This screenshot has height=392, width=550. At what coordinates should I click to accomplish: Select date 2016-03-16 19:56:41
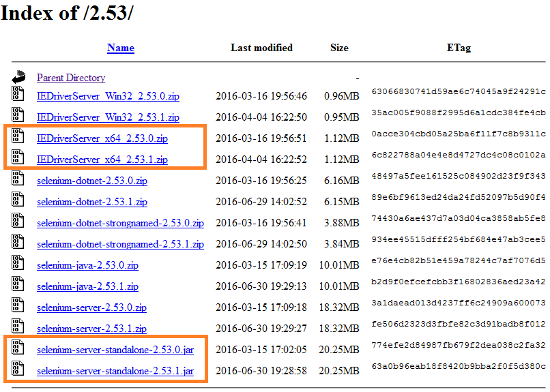(261, 223)
